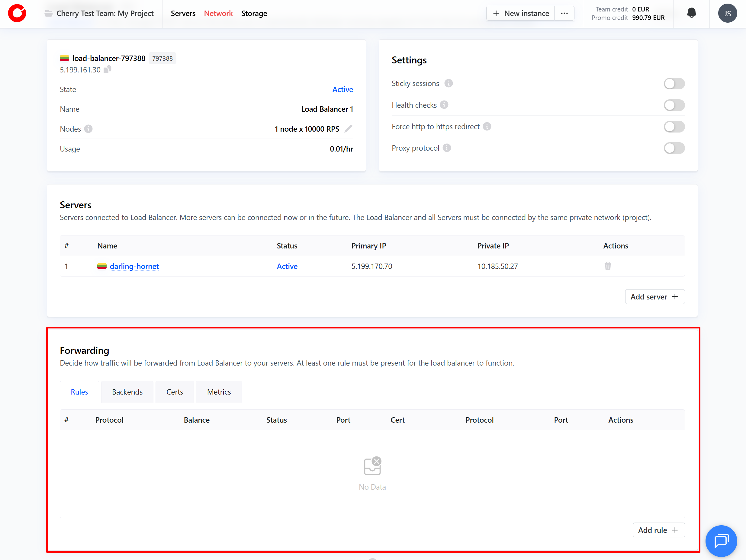Open the notifications bell

[691, 13]
